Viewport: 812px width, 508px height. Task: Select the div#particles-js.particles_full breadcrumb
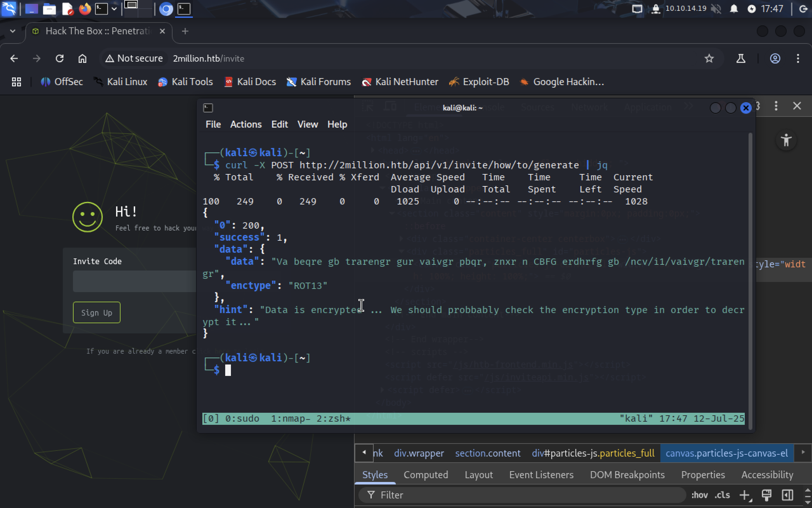(x=593, y=453)
